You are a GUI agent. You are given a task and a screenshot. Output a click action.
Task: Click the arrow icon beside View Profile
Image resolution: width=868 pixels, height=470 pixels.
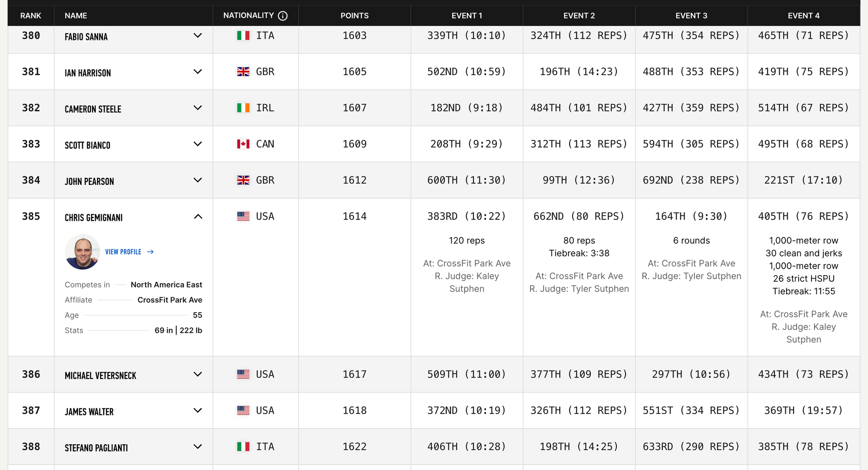tap(150, 252)
